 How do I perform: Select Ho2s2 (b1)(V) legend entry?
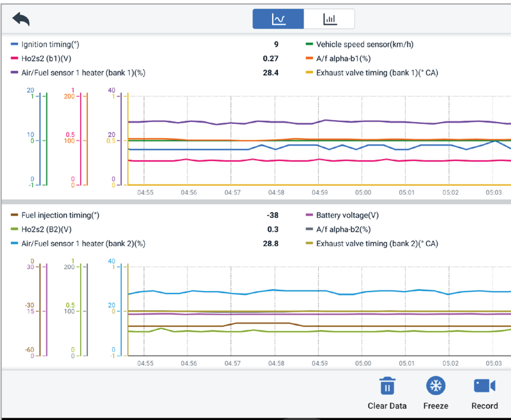[x=46, y=58]
